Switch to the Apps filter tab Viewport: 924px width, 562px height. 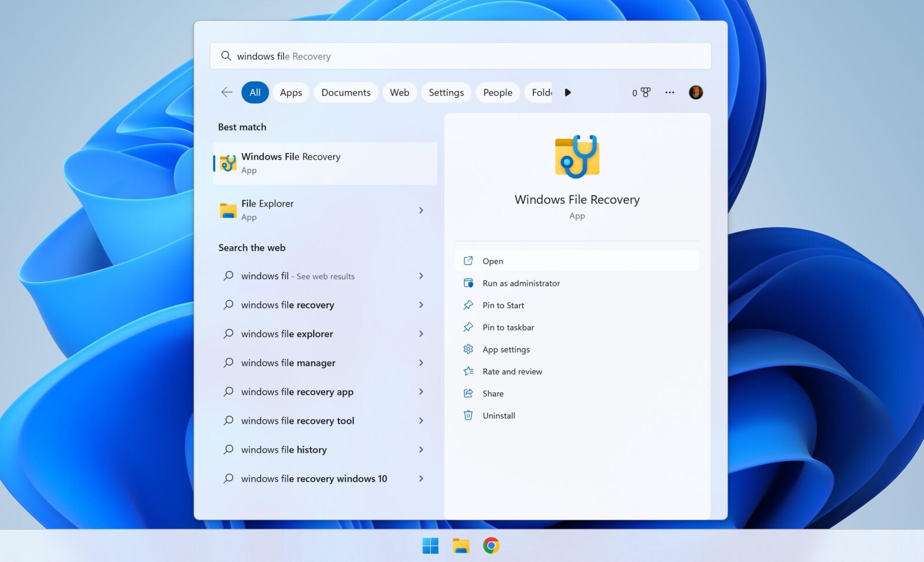pos(290,92)
